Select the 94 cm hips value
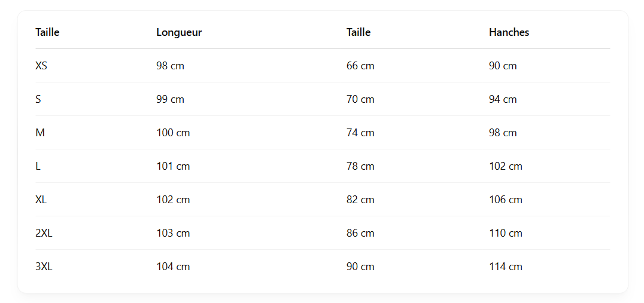The image size is (644, 303). 503,99
